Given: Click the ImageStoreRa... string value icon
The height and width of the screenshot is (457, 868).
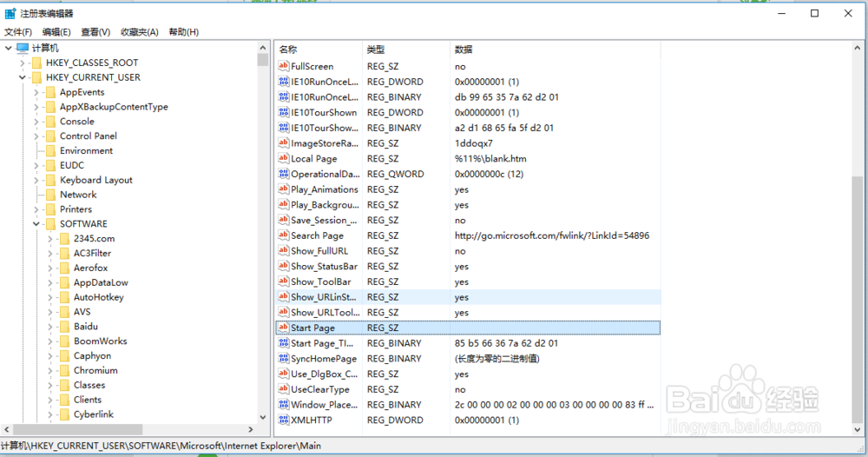Looking at the screenshot, I should point(284,142).
